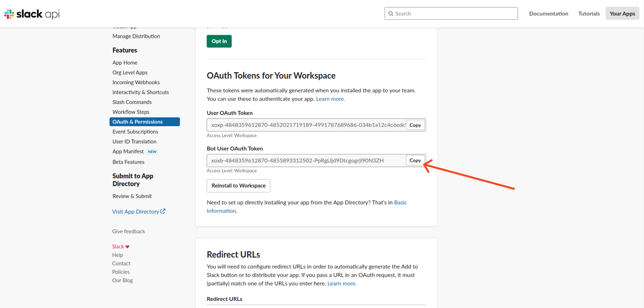Click the Bot User OAuth Token field

pyautogui.click(x=306, y=160)
